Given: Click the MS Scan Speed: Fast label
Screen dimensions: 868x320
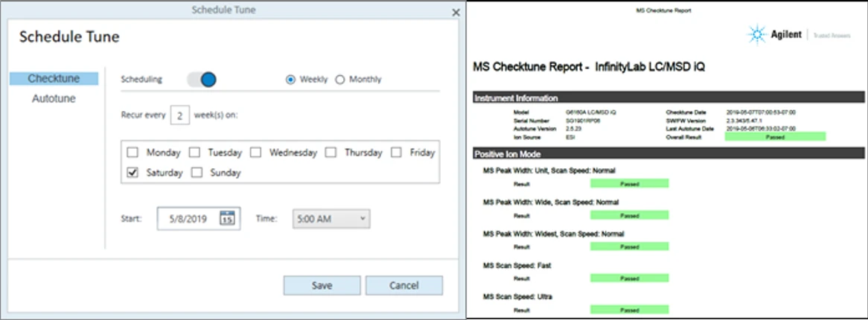Looking at the screenshot, I should [x=517, y=266].
